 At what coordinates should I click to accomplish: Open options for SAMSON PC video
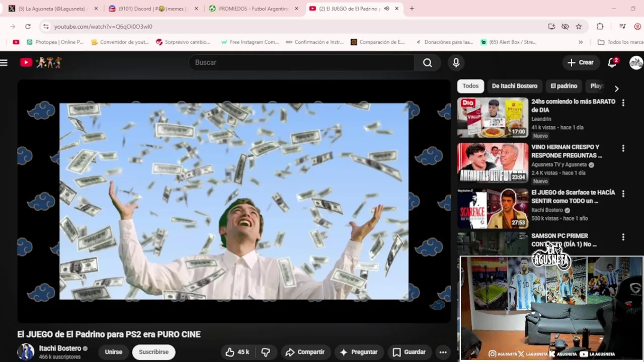[x=623, y=237]
